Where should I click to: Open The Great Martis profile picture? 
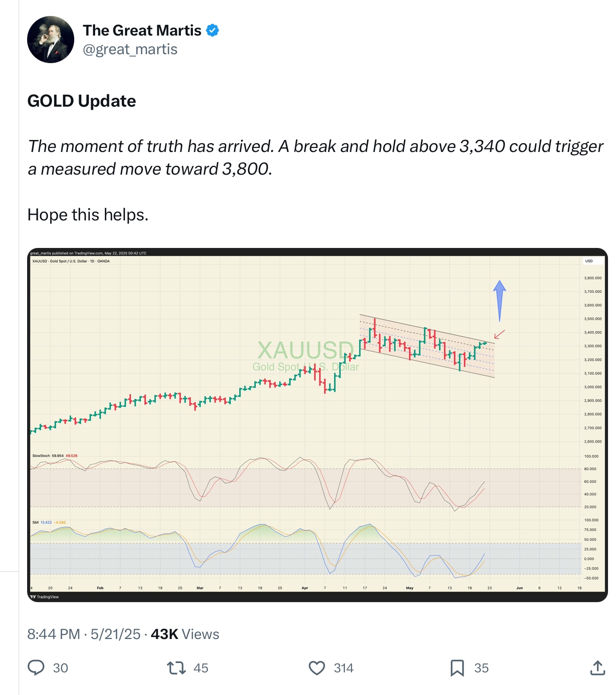click(51, 40)
